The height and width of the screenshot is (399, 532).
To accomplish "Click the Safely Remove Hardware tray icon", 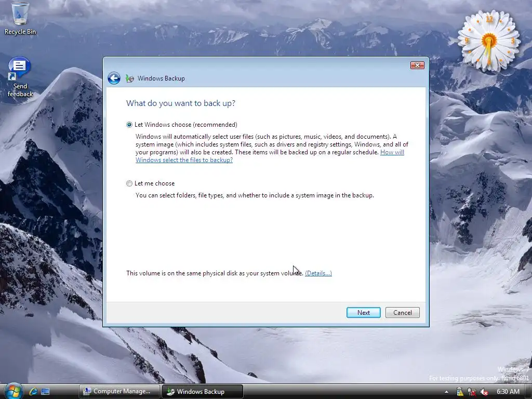I will pos(460,392).
